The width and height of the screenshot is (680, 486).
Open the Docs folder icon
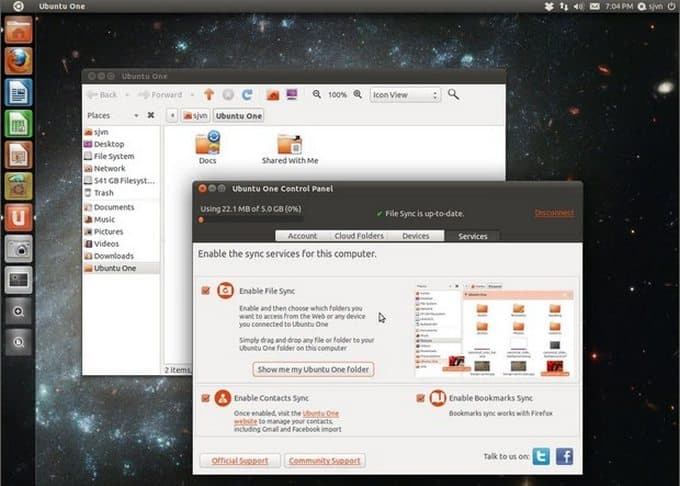coord(207,148)
